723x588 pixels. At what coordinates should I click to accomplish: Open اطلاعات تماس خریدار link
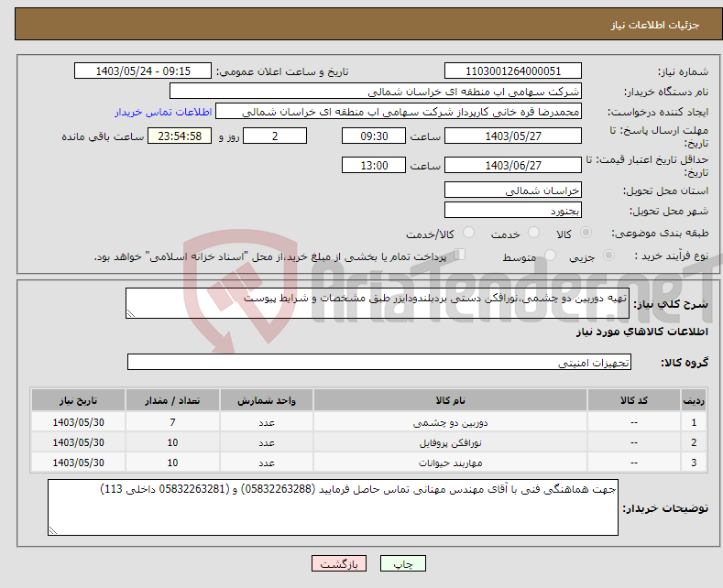[x=163, y=112]
